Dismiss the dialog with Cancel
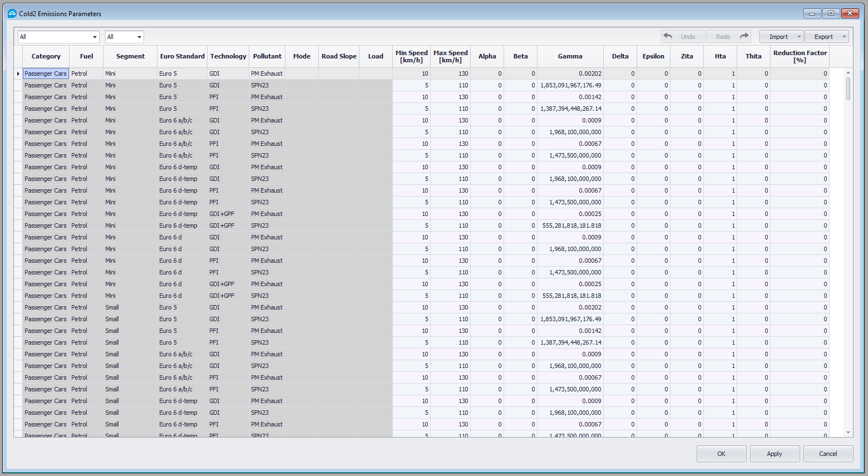Screen dimensions: 868x476 coord(828,453)
